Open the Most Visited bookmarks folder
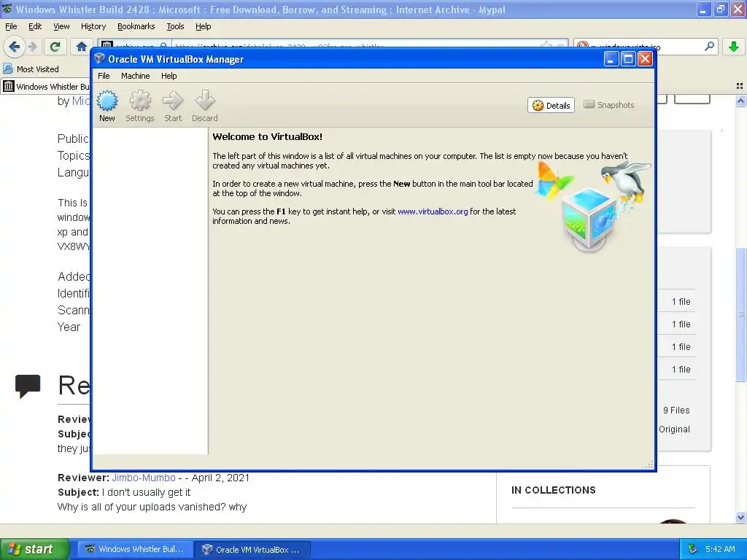 coord(31,69)
